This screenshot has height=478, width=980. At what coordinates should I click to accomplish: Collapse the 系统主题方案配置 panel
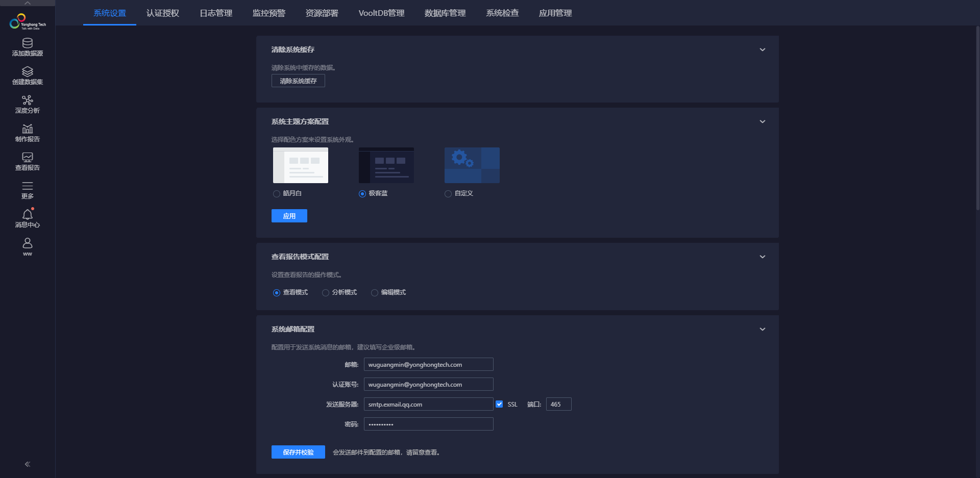tap(762, 121)
